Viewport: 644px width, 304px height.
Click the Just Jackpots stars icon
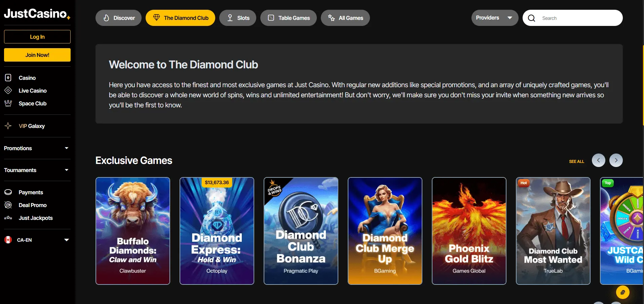tap(8, 218)
